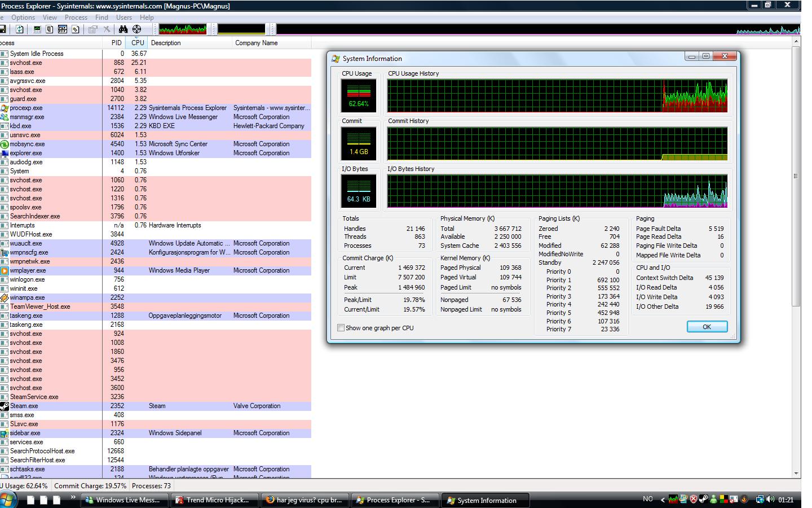812x508 pixels.
Task: Sort by the CPU column header
Action: coord(137,43)
